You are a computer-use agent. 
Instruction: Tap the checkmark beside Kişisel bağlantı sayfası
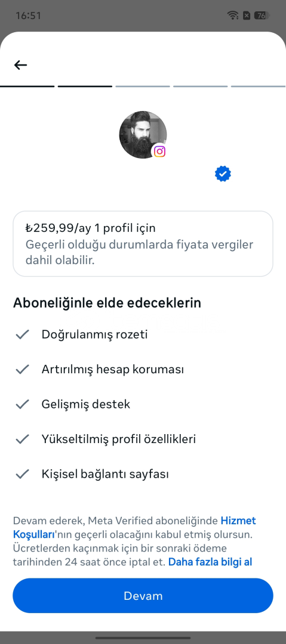[x=22, y=475]
